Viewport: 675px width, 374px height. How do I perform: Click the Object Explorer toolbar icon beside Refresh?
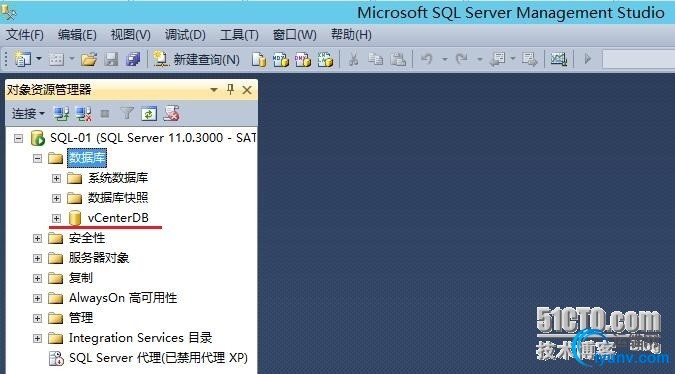coord(171,114)
